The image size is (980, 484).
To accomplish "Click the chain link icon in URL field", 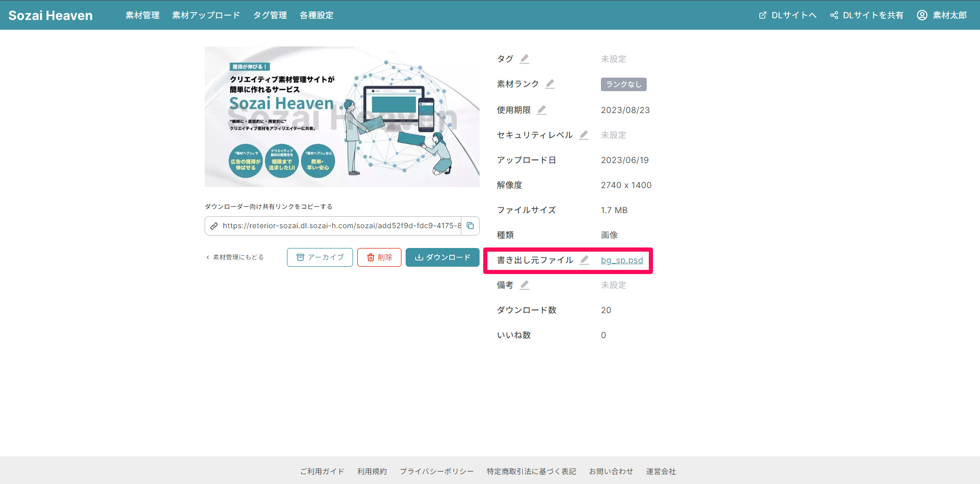I will (x=214, y=226).
